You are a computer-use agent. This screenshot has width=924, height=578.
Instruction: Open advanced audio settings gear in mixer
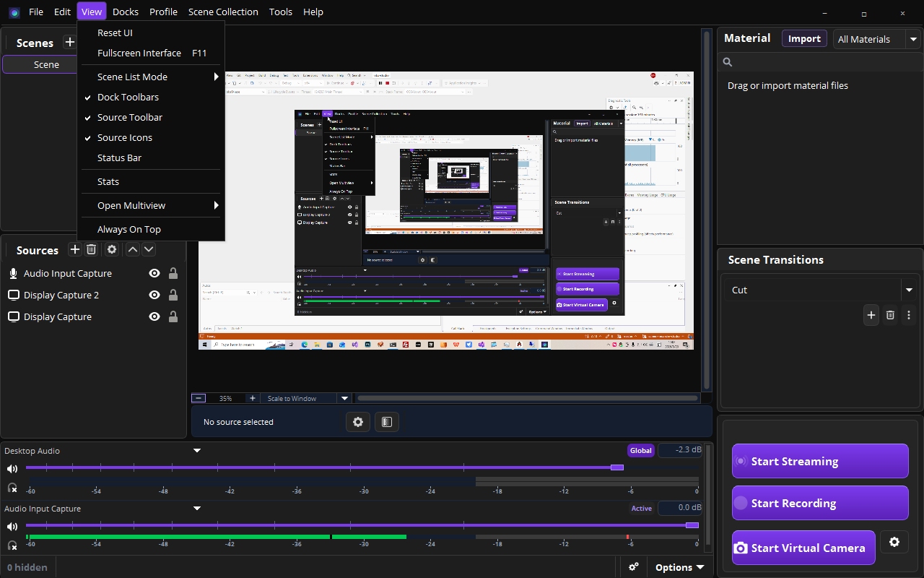pyautogui.click(x=634, y=567)
